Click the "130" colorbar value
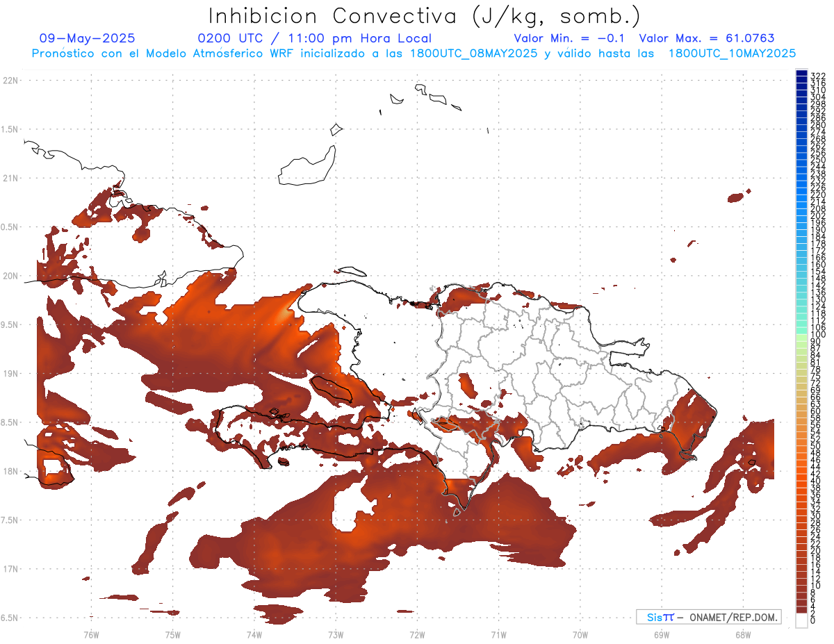The height and width of the screenshot is (644, 834). coord(818,299)
